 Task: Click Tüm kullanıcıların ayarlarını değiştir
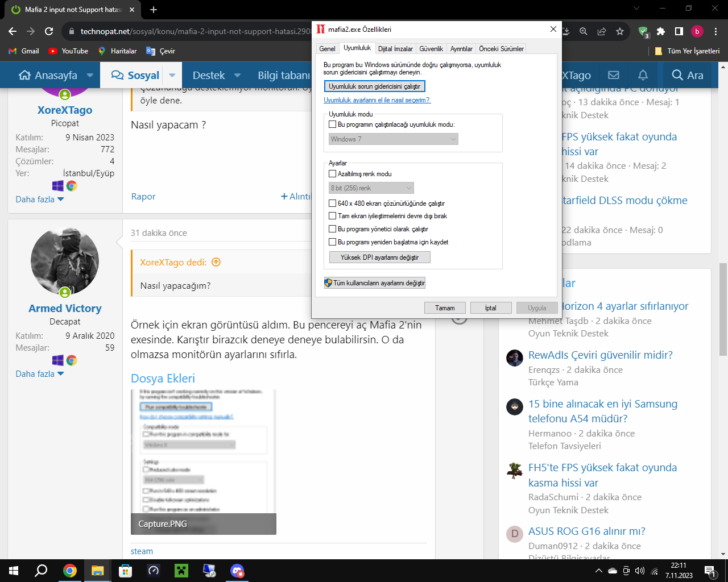[374, 283]
